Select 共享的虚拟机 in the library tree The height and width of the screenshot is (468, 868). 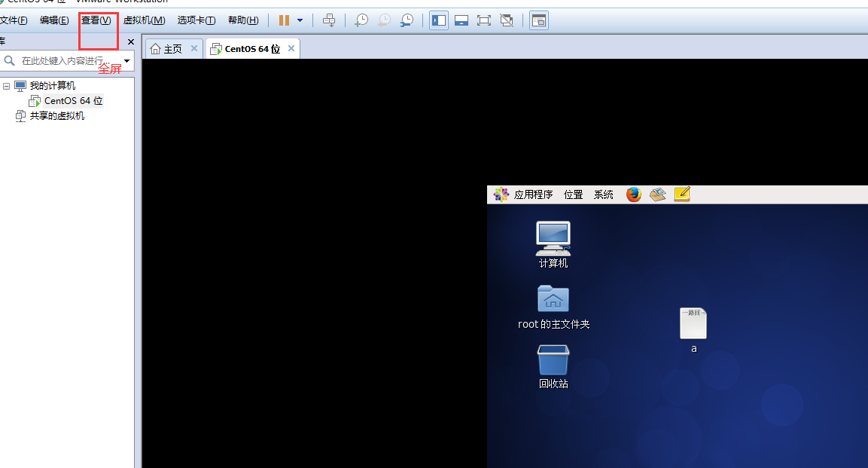point(57,116)
